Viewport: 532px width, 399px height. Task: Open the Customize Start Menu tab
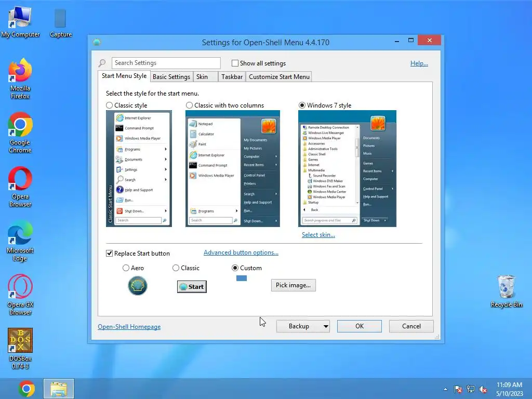279,77
